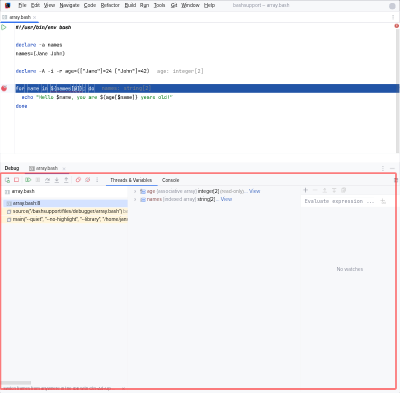Click View link for names variable
Screen dimensions: 400x393
[x=226, y=199]
